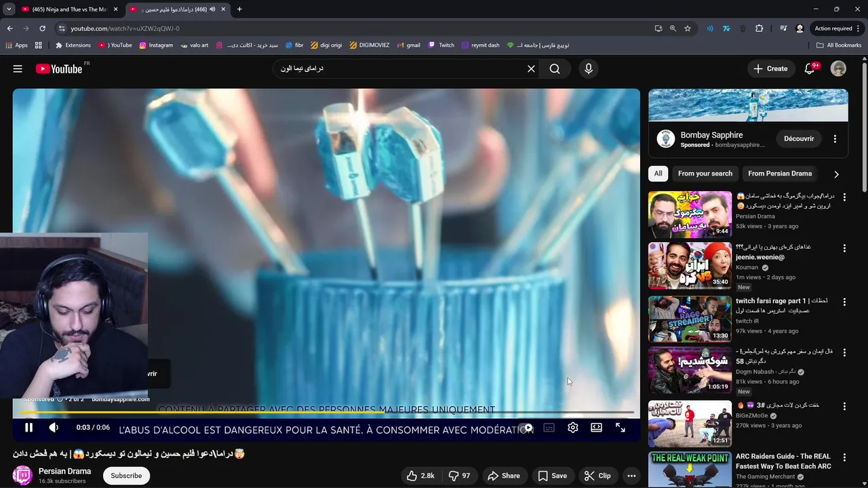Open options menu for Dogm Nabash video
The height and width of the screenshot is (488, 868).
pyautogui.click(x=844, y=354)
